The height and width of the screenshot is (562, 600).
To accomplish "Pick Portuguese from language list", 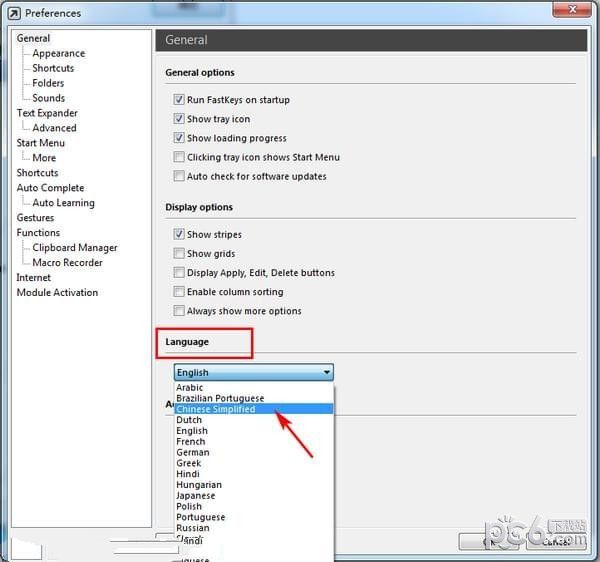I will coord(254,517).
